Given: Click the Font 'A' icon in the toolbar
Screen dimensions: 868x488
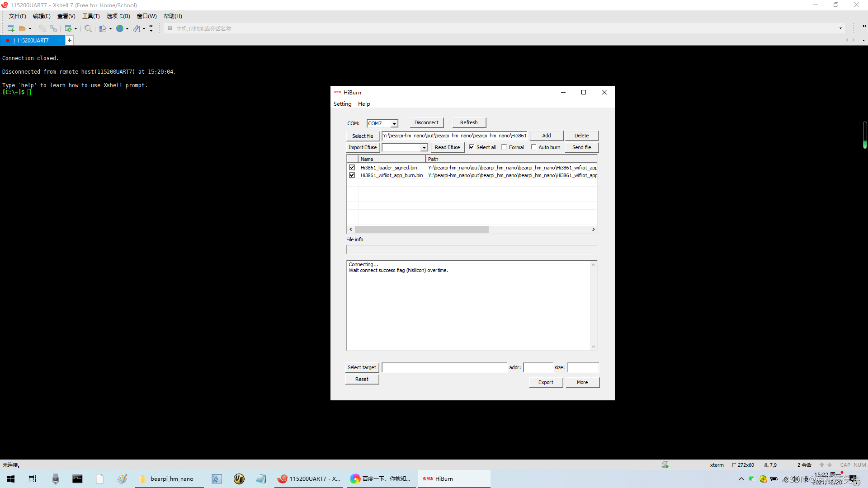Looking at the screenshot, I should (137, 28).
